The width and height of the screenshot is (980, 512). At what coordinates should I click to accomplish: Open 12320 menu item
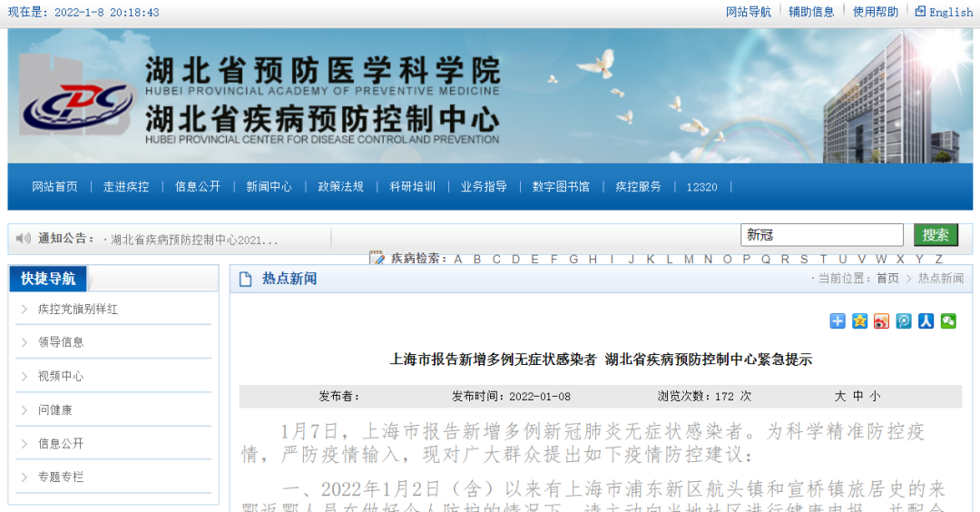pyautogui.click(x=701, y=187)
